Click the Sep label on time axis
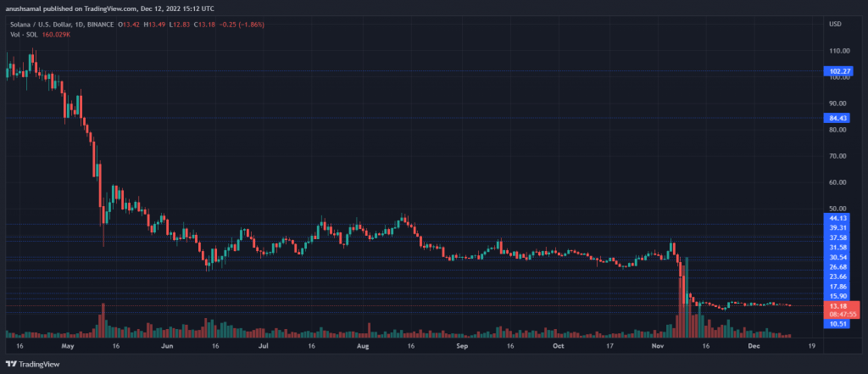Screen dimensions: 868x374 point(462,346)
